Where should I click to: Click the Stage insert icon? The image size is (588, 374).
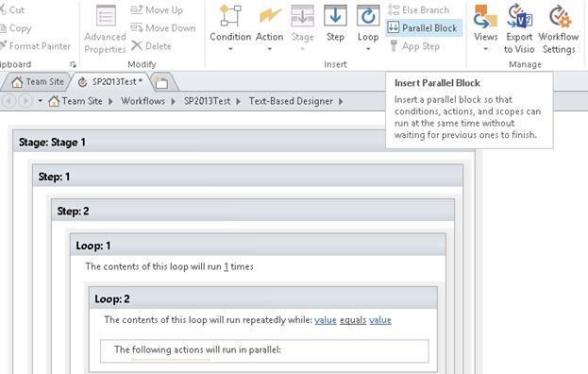coord(302,16)
